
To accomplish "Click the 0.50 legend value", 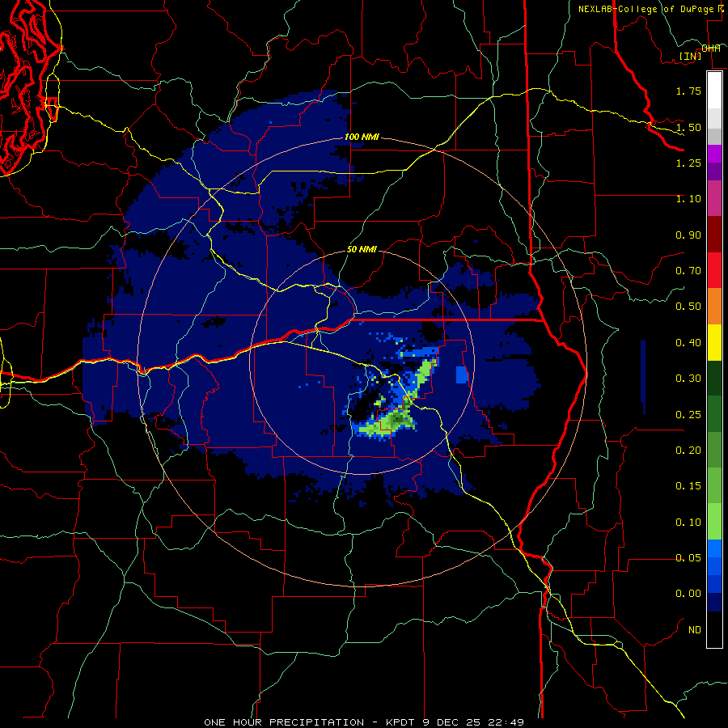I will coord(688,307).
